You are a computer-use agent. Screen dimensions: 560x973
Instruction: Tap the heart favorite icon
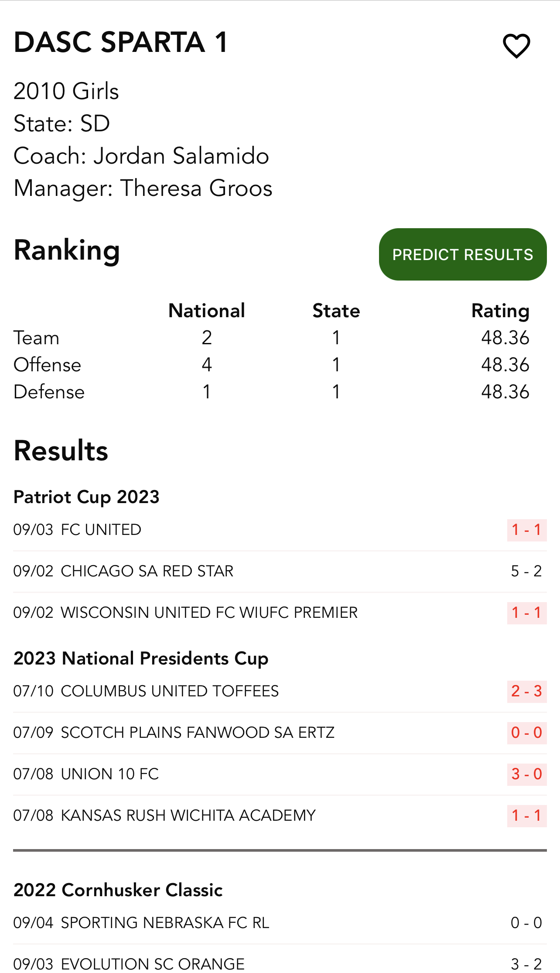pyautogui.click(x=516, y=45)
